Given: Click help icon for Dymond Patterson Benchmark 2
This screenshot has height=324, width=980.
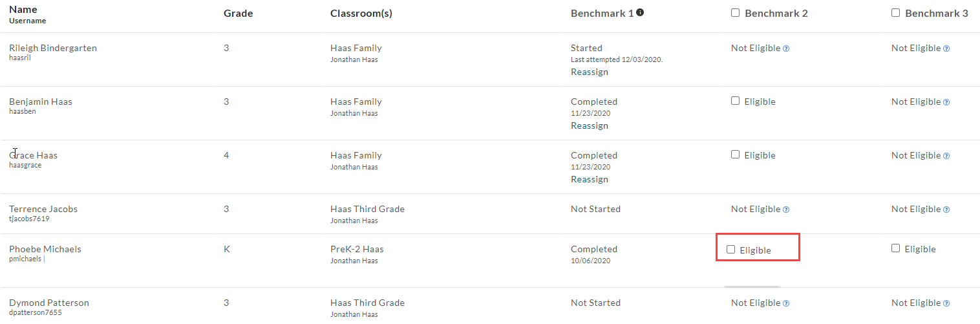Looking at the screenshot, I should coord(786,303).
